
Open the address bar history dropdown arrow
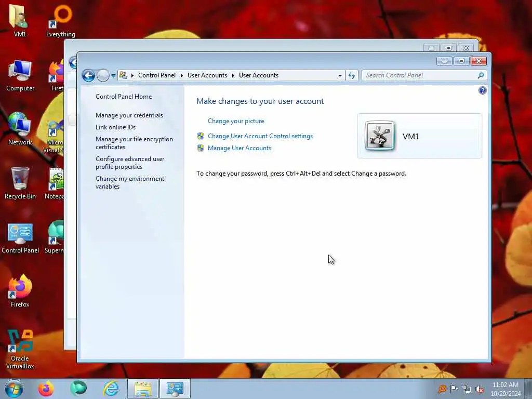[340, 76]
